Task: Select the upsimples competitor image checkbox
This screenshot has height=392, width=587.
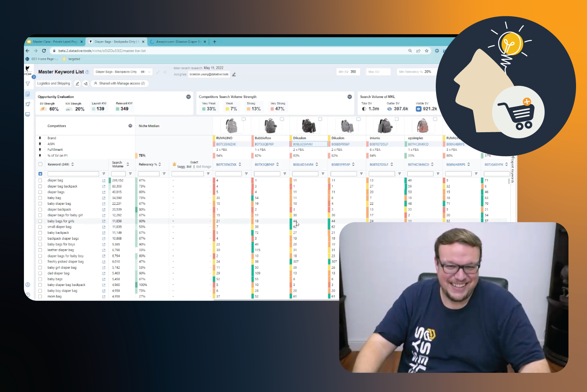Action: click(x=435, y=119)
